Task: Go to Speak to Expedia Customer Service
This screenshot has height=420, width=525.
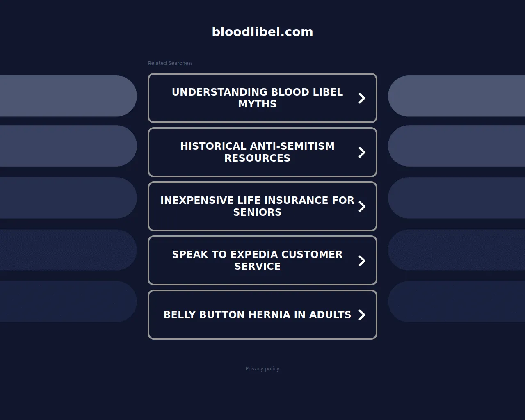Action: (x=257, y=260)
